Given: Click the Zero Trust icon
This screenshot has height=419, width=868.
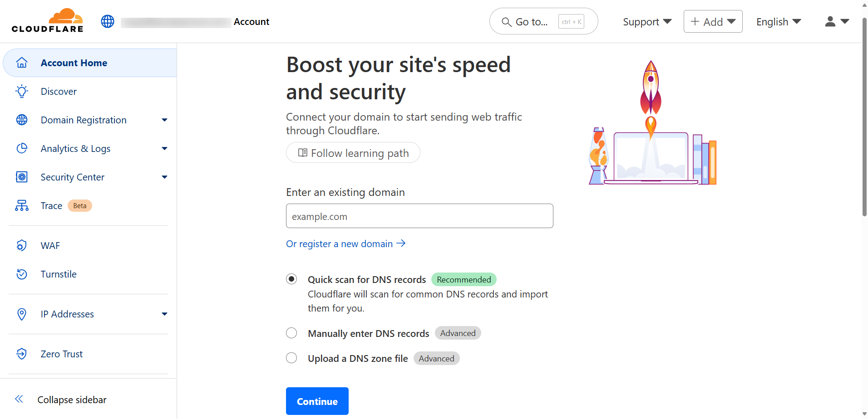Looking at the screenshot, I should (22, 354).
